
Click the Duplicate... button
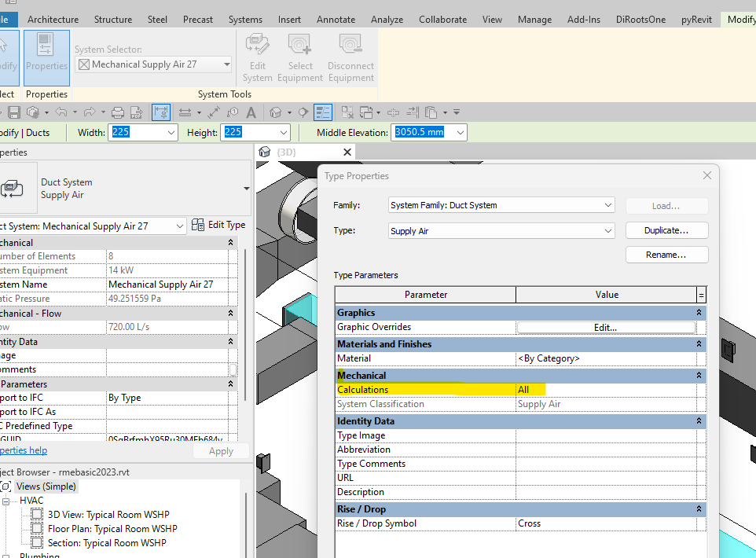click(666, 230)
